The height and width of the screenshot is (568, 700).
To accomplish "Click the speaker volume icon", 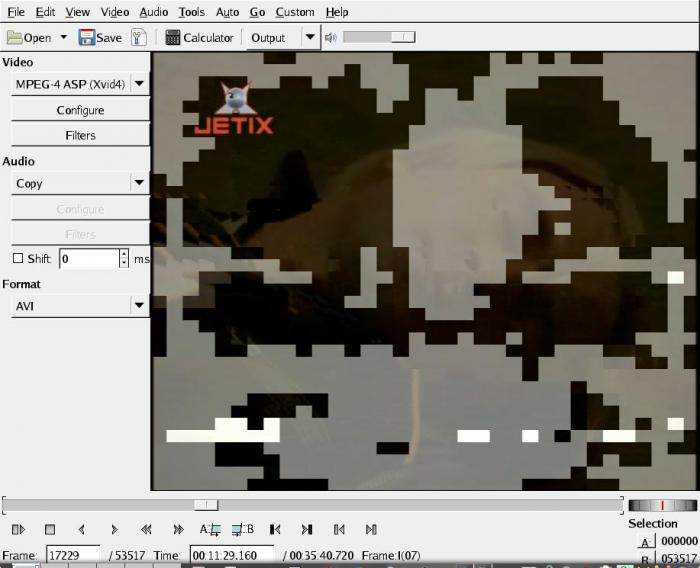I will (330, 38).
